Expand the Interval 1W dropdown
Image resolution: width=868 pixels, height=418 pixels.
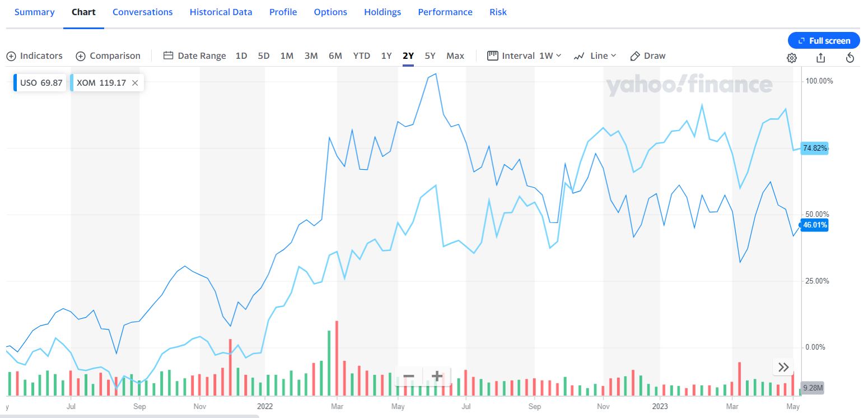(x=524, y=56)
